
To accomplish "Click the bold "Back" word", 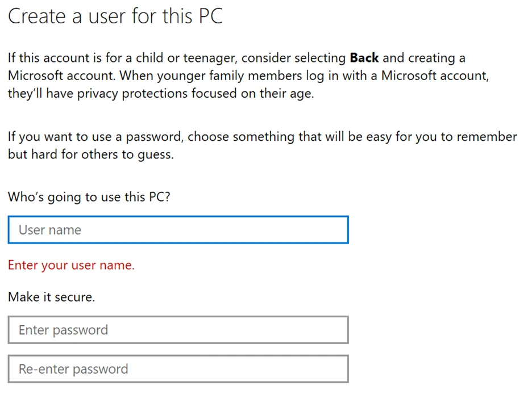I will (x=364, y=58).
